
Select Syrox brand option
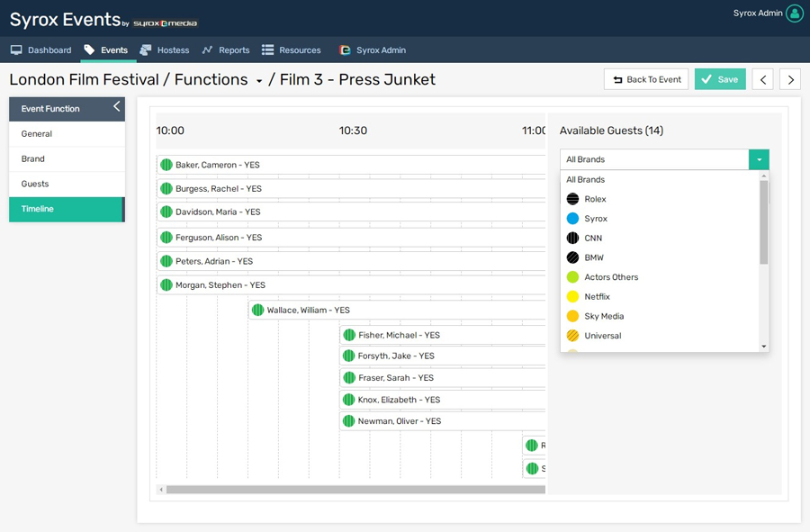[x=661, y=219]
